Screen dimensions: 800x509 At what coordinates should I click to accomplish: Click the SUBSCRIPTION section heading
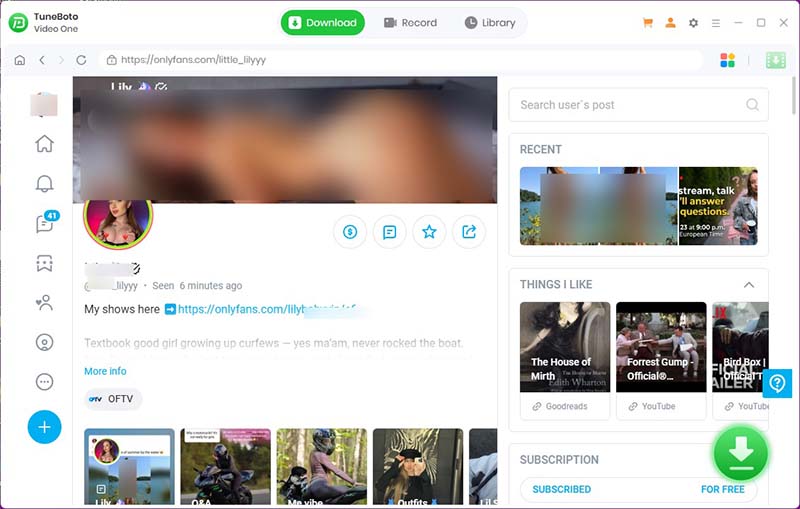point(559,460)
